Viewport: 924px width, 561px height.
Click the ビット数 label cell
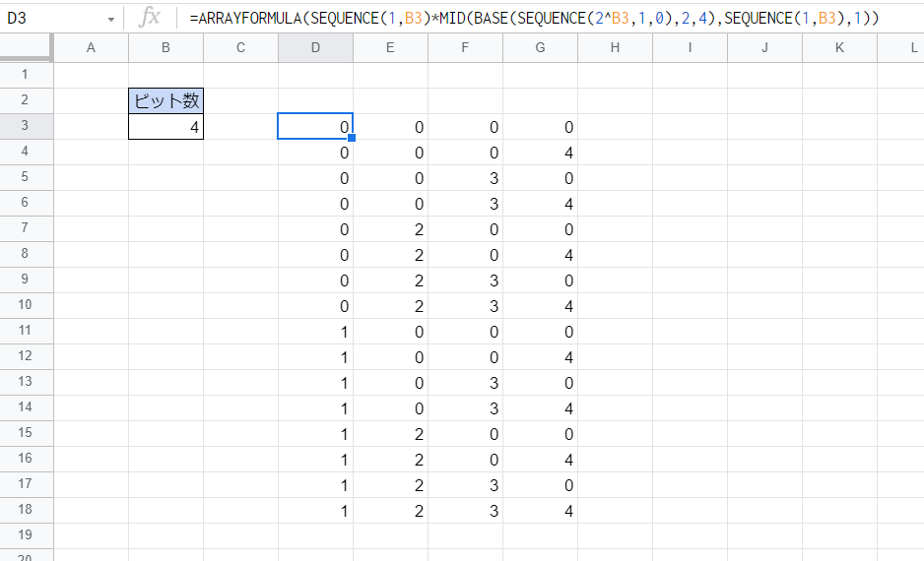pos(165,100)
